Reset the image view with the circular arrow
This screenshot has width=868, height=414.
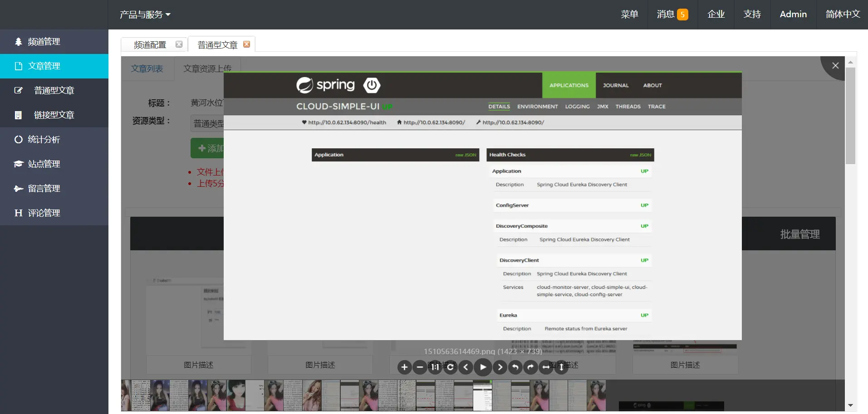pos(450,367)
